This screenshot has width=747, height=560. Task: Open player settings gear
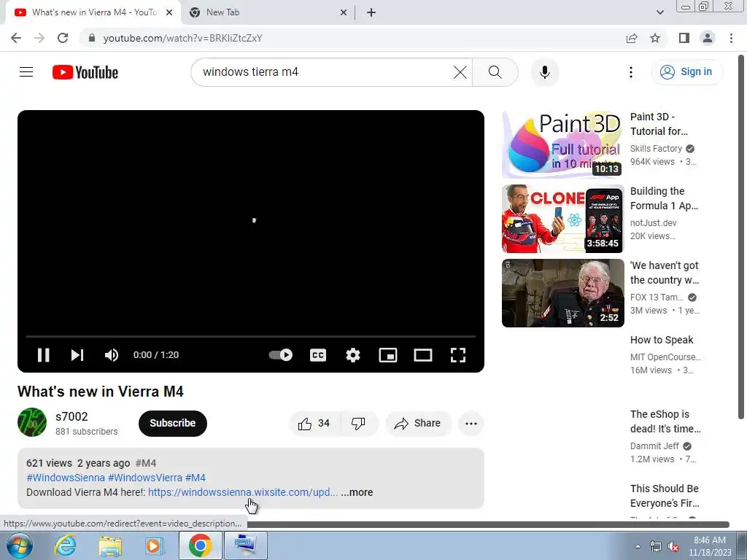pos(352,355)
